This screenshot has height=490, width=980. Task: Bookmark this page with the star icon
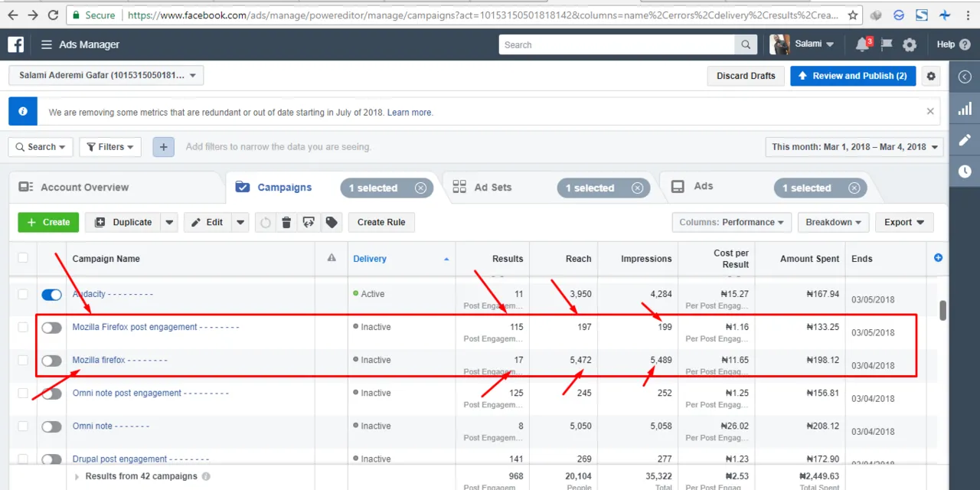pos(854,15)
